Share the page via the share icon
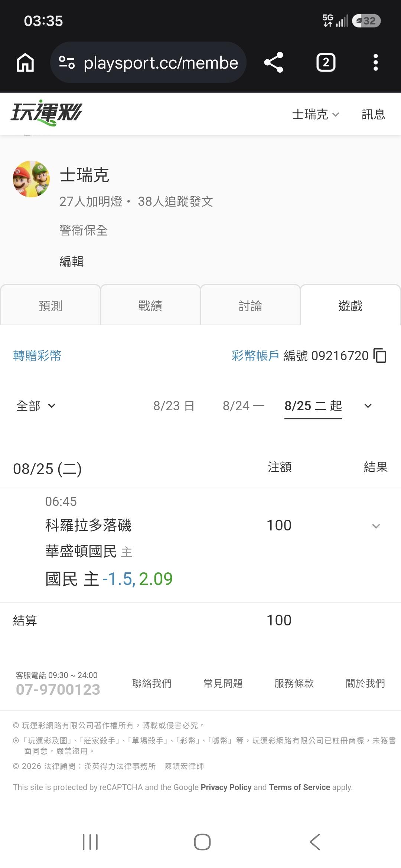Image resolution: width=401 pixels, height=868 pixels. pyautogui.click(x=274, y=62)
